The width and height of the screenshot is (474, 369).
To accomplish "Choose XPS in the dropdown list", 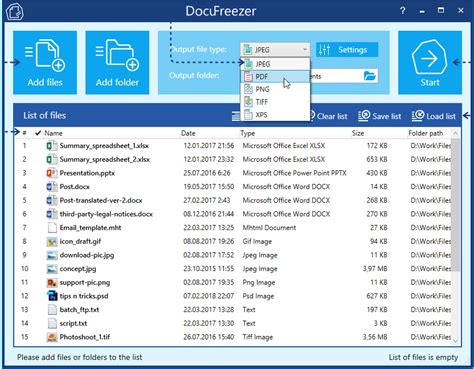I will (275, 115).
